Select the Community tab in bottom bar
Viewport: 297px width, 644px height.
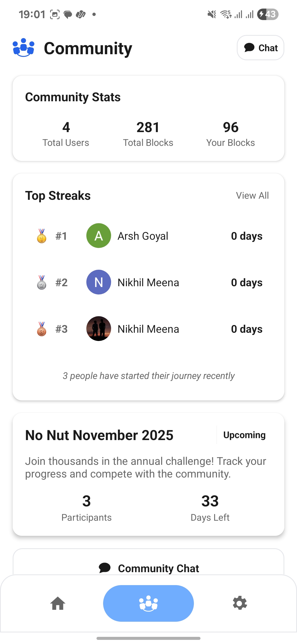coord(148,603)
